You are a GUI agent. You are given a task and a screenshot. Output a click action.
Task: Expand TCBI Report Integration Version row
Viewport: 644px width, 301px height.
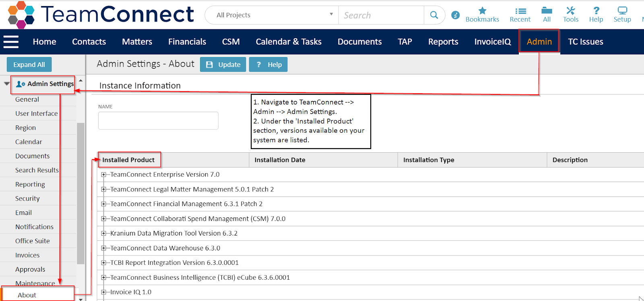pos(103,263)
